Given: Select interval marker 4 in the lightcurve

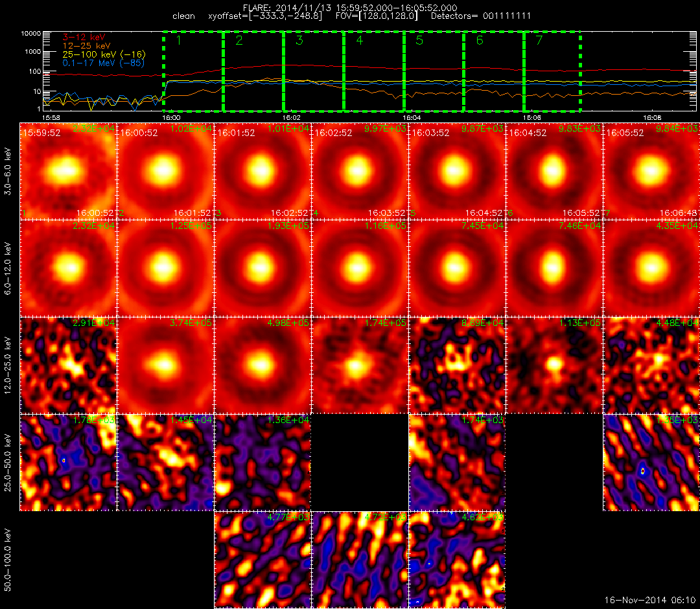Looking at the screenshot, I should coord(359,41).
